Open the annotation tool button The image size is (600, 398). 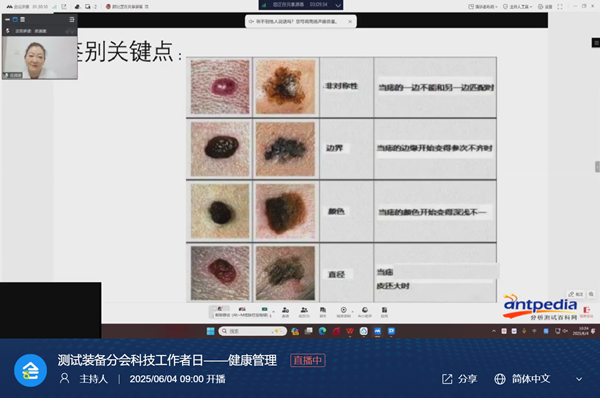(x=576, y=294)
